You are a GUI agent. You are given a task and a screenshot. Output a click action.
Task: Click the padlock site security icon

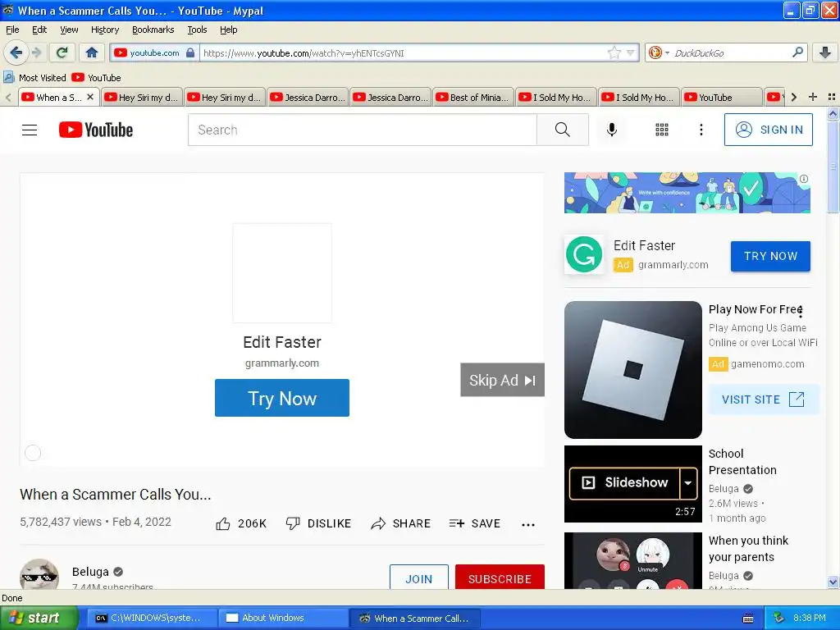tap(190, 52)
